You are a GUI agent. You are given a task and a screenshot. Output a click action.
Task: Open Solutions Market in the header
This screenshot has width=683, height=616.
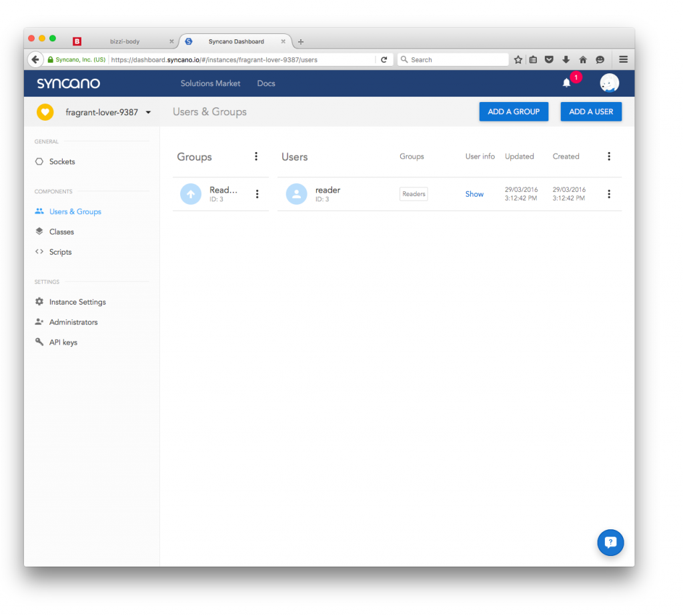[x=210, y=83]
